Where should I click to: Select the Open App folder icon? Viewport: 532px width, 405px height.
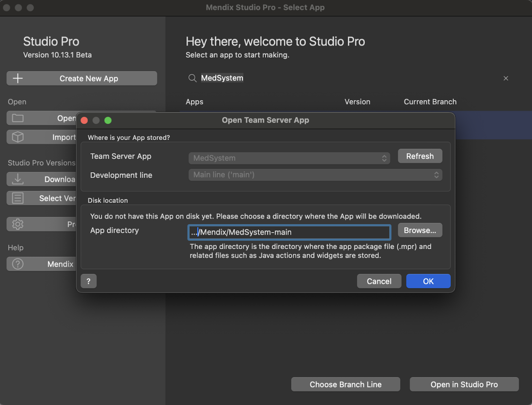pyautogui.click(x=18, y=118)
